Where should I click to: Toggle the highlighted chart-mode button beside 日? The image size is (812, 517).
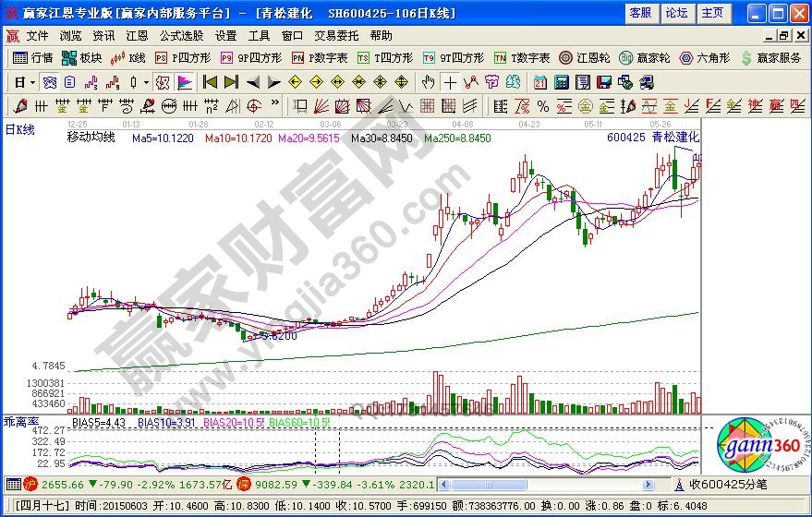(x=50, y=81)
